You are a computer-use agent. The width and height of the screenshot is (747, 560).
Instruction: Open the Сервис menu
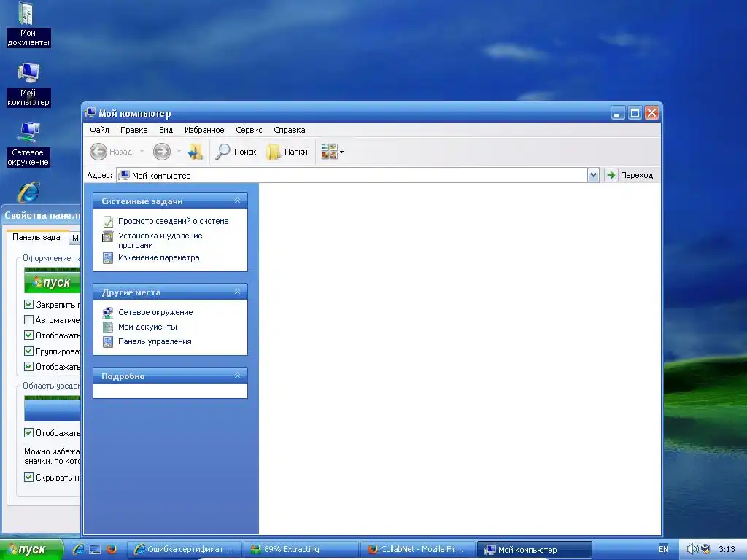[x=249, y=130]
